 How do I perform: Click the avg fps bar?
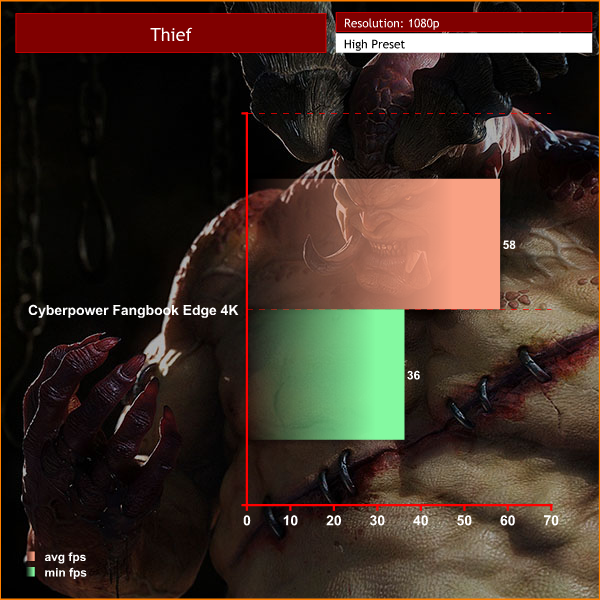pyautogui.click(x=374, y=244)
